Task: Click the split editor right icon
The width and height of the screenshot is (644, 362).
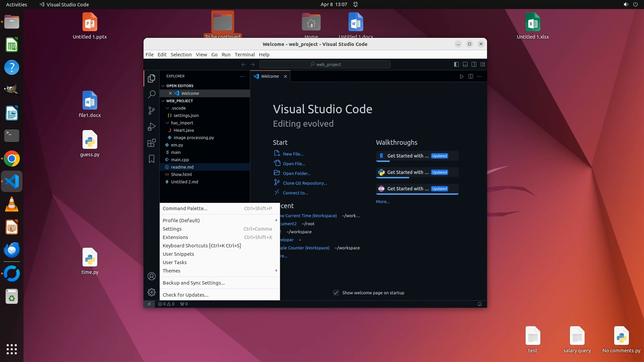Action: (471, 76)
